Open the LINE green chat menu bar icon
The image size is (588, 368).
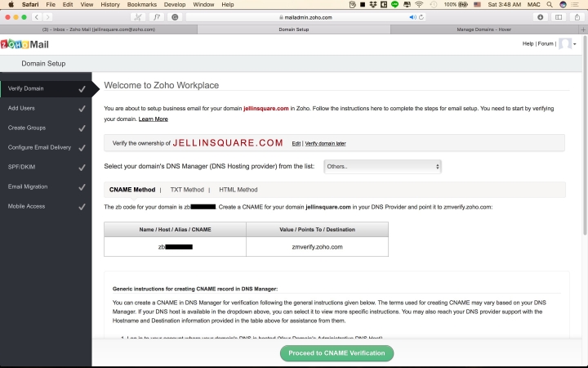[x=395, y=5]
